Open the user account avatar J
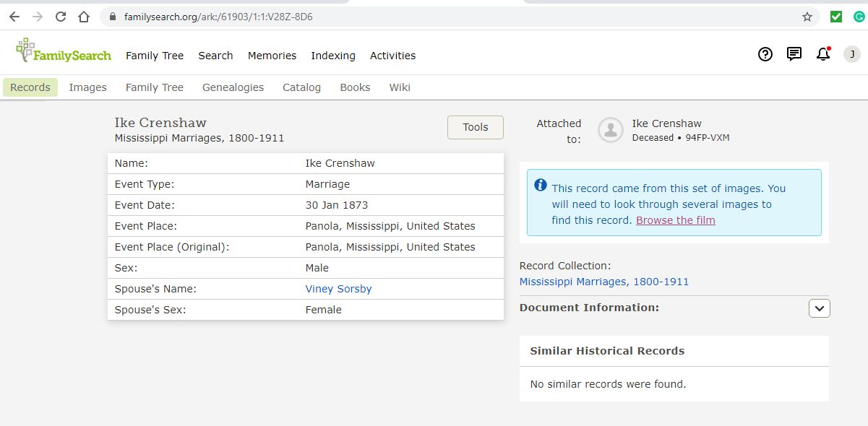 (x=852, y=54)
